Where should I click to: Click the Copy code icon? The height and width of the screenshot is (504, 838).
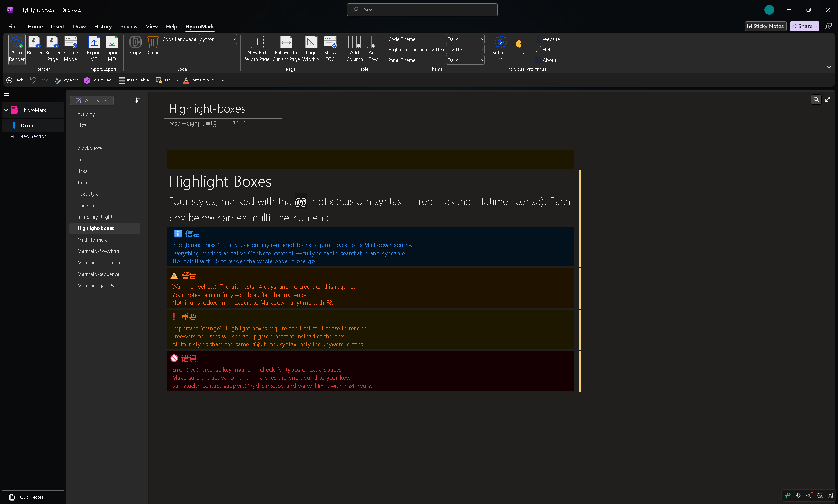tap(135, 45)
